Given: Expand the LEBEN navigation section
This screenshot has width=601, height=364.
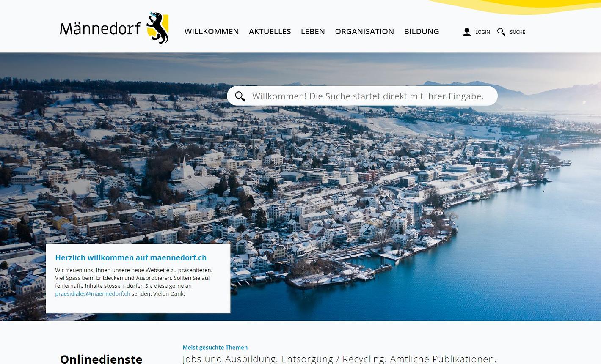Looking at the screenshot, I should [313, 32].
